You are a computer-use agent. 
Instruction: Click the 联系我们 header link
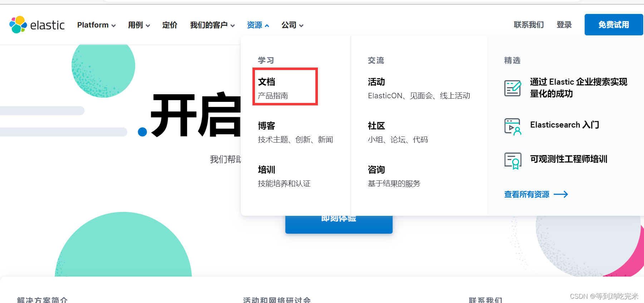[529, 25]
